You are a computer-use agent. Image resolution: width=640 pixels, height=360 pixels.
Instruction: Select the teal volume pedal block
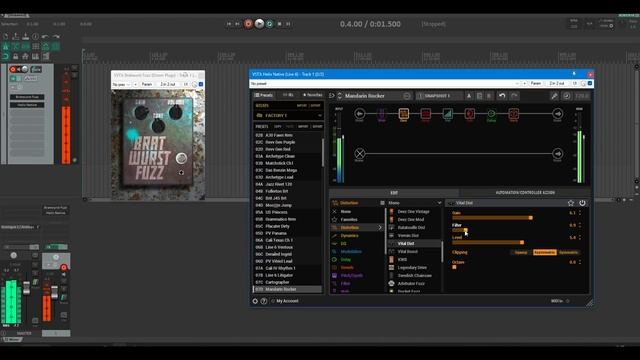coord(447,113)
